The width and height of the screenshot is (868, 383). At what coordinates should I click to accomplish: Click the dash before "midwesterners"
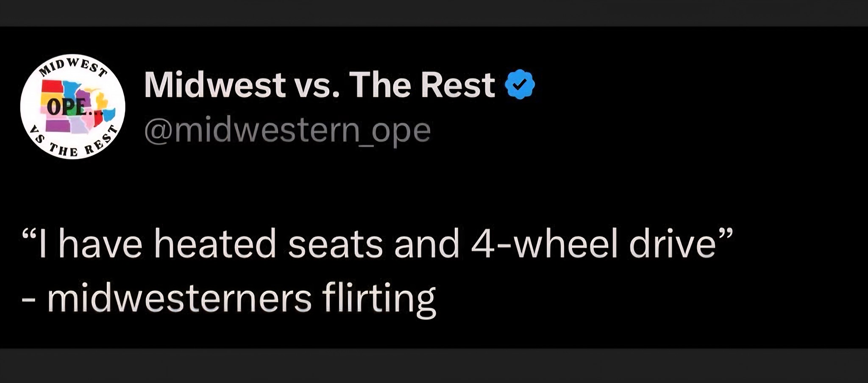tap(28, 299)
